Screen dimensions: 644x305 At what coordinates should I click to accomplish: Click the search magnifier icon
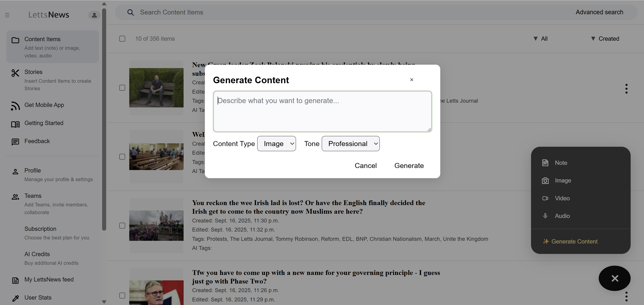click(131, 12)
